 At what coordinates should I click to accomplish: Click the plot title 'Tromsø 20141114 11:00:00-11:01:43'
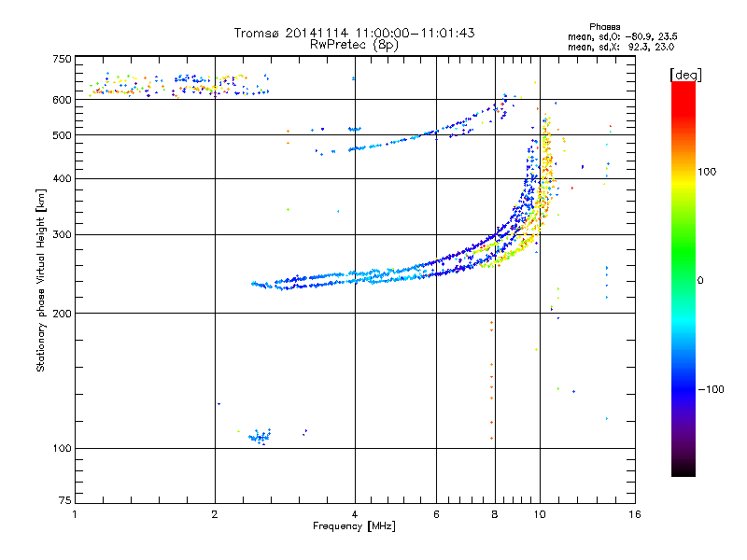(354, 33)
